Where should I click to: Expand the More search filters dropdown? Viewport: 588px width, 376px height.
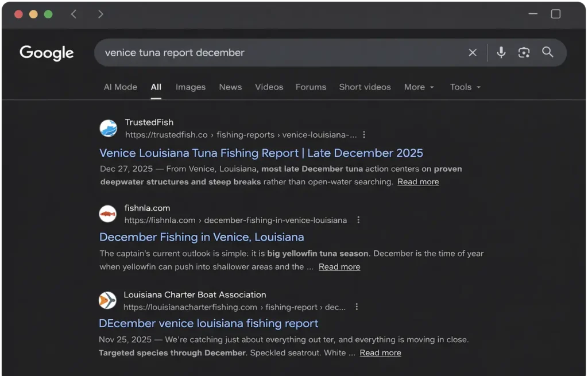(x=419, y=87)
